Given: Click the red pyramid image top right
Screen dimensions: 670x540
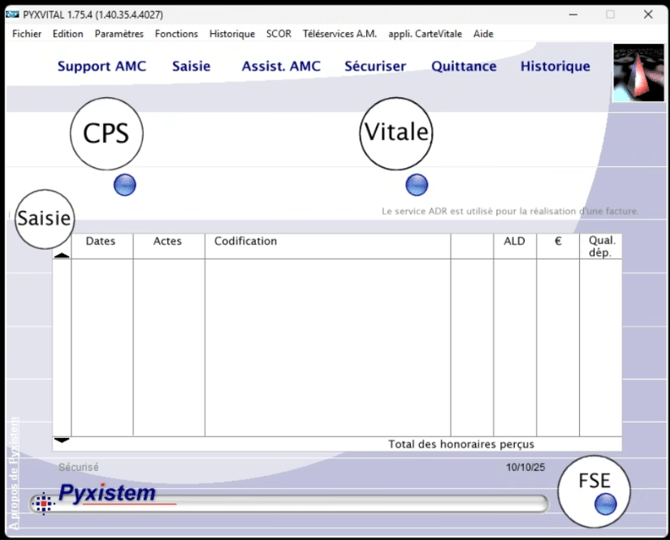Looking at the screenshot, I should coord(637,72).
